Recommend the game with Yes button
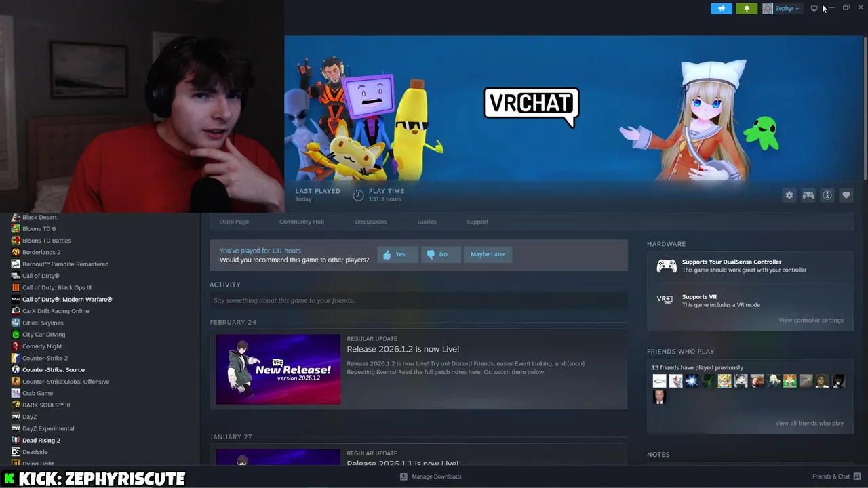Screen dimensions: 868x488 (x=397, y=254)
